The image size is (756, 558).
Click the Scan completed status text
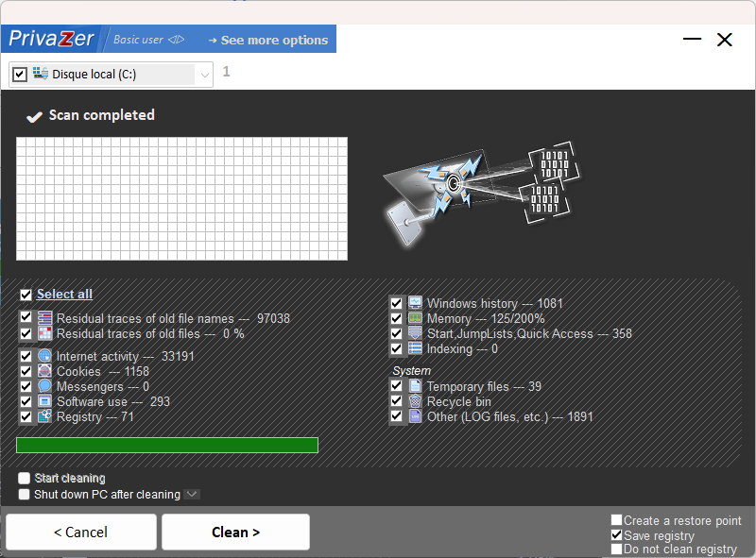102,115
